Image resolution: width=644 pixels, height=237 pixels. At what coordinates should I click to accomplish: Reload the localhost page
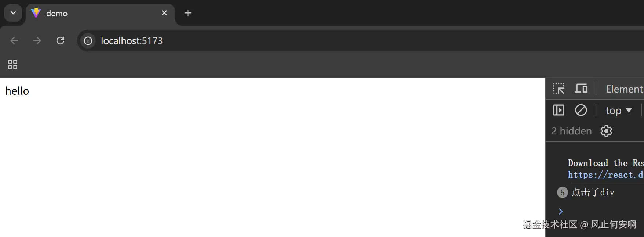click(x=61, y=40)
